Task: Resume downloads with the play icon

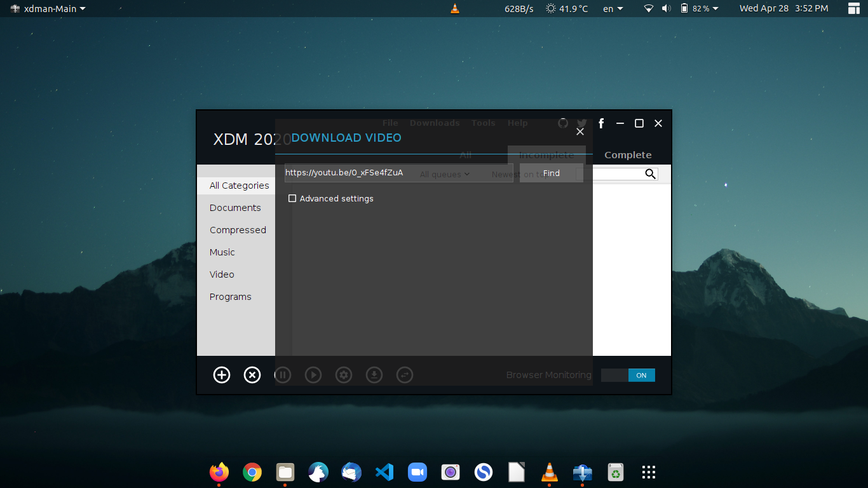Action: (x=313, y=375)
